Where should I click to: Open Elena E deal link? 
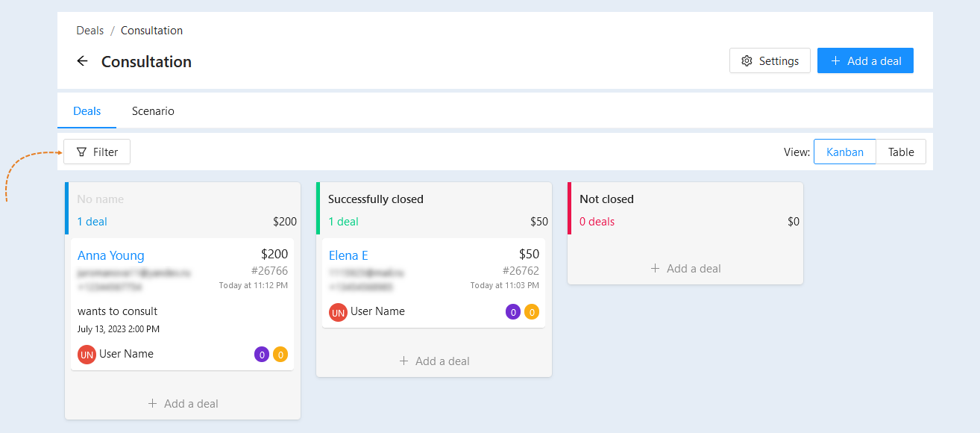[348, 255]
